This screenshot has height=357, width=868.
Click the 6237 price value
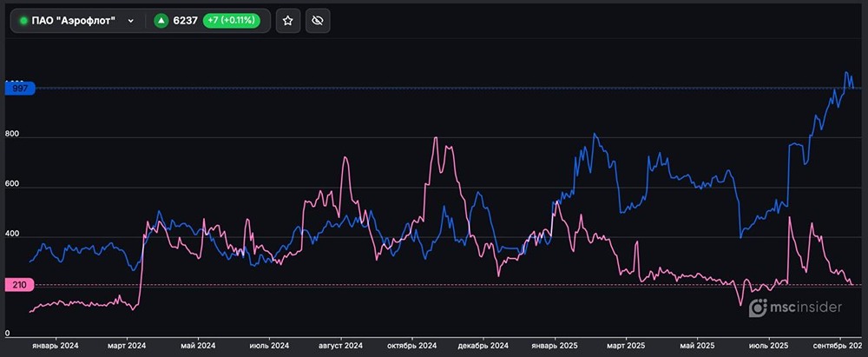[185, 21]
